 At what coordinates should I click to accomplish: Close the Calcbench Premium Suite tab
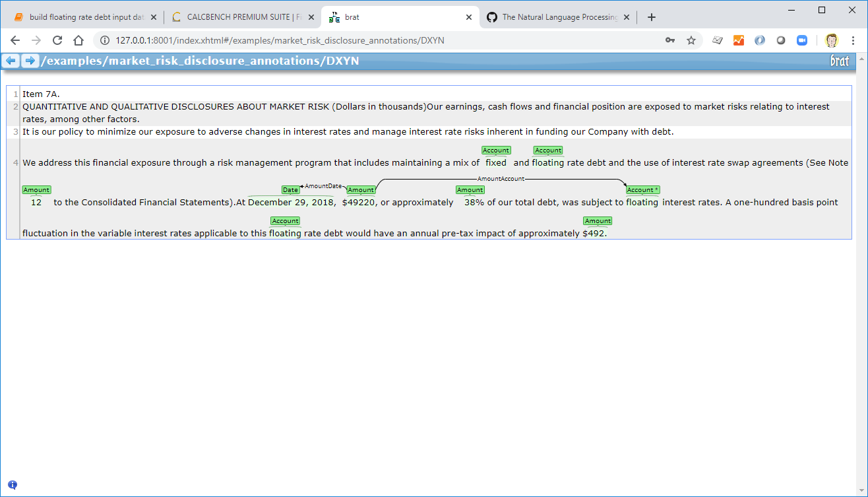(311, 17)
